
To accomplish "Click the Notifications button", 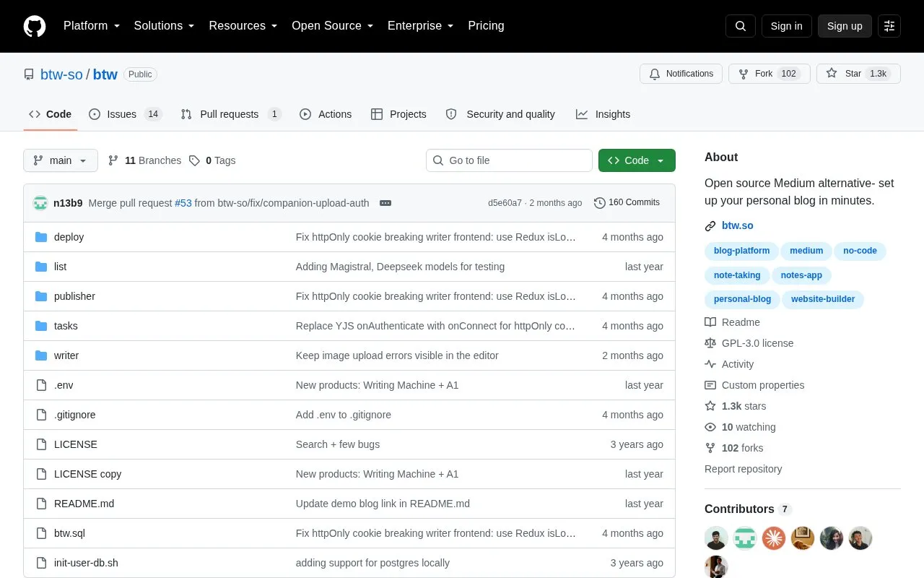I will pyautogui.click(x=681, y=74).
